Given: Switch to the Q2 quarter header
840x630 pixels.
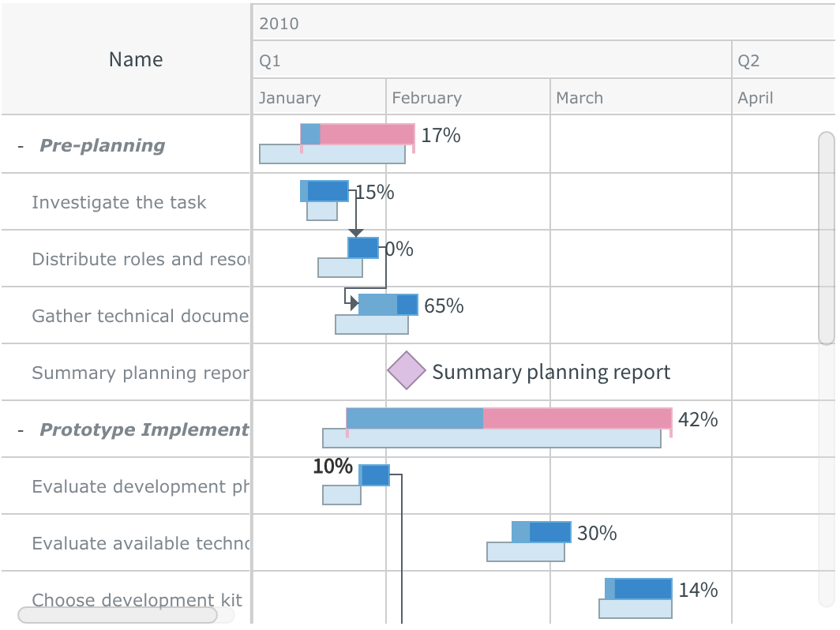Looking at the screenshot, I should 782,59.
